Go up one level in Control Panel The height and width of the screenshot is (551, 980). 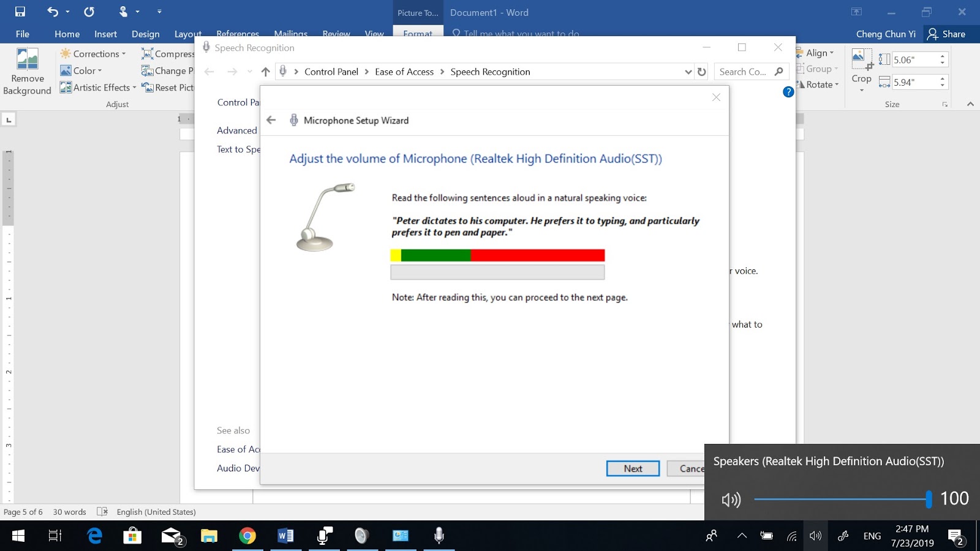[265, 72]
